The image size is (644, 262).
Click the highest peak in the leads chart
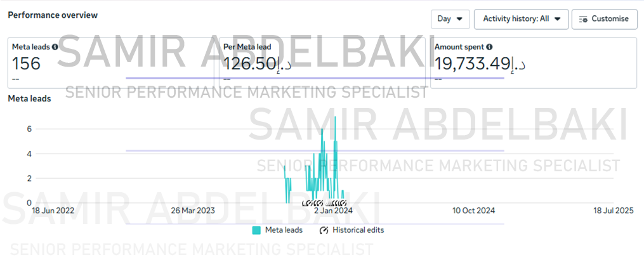pyautogui.click(x=336, y=117)
